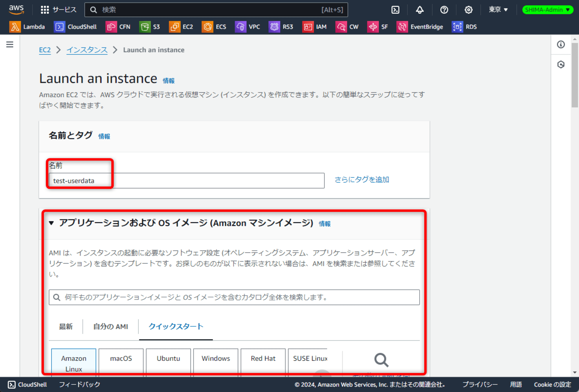Switch to the 最新 tab
579x392 pixels.
66,327
